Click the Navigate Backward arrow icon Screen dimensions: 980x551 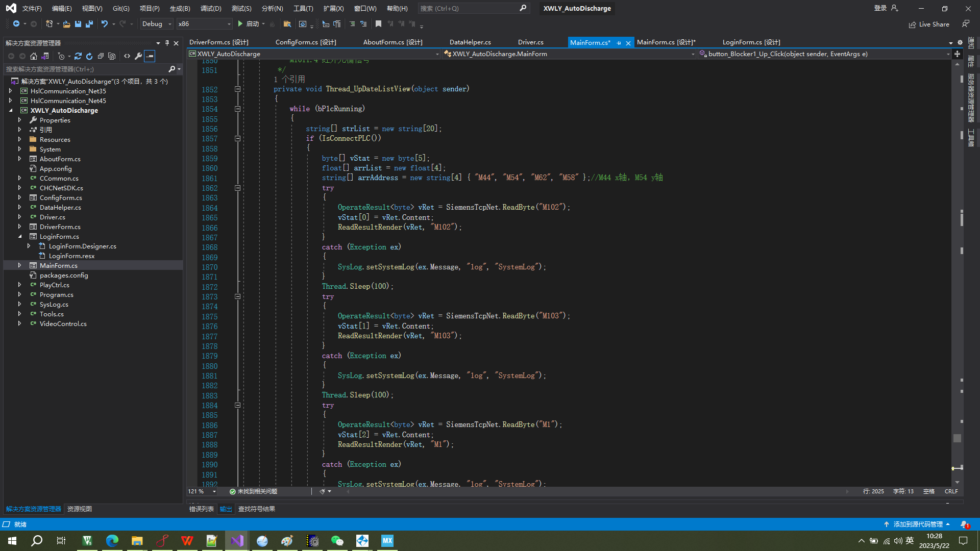[16, 24]
